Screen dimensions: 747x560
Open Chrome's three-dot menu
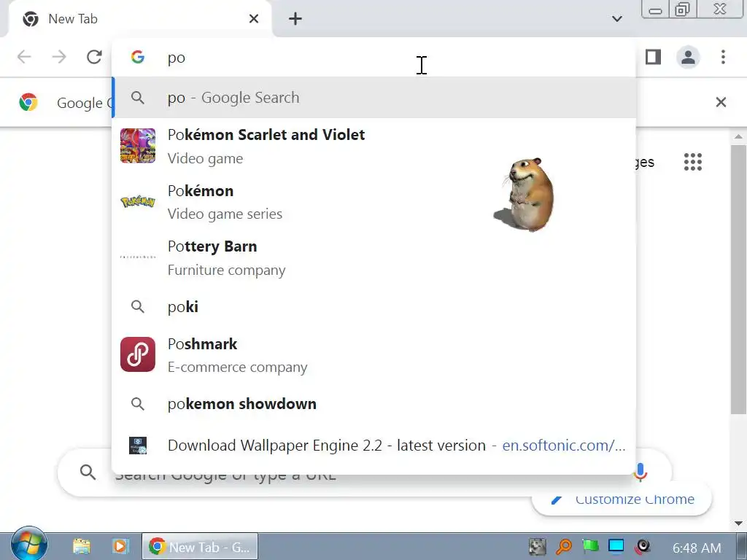[723, 57]
